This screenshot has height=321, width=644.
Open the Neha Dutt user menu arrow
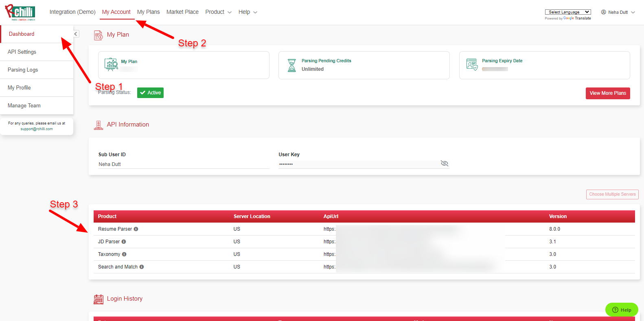tap(633, 12)
